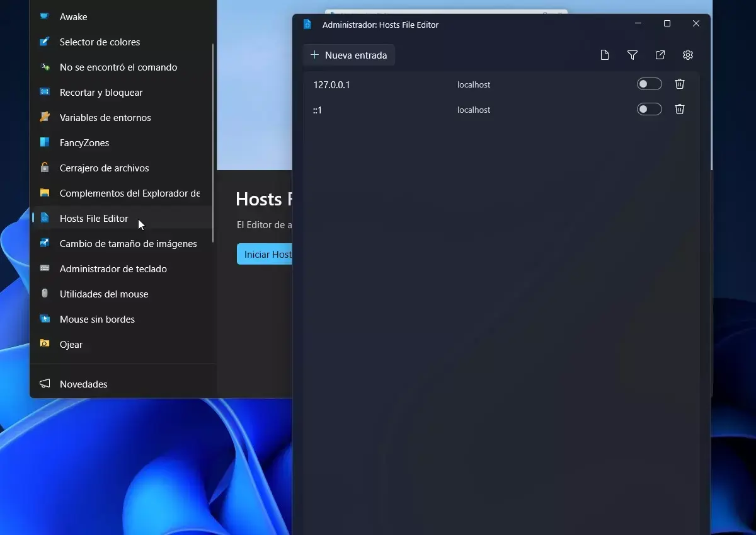Open hosts file externally icon
Image resolution: width=756 pixels, height=535 pixels.
[x=660, y=55]
